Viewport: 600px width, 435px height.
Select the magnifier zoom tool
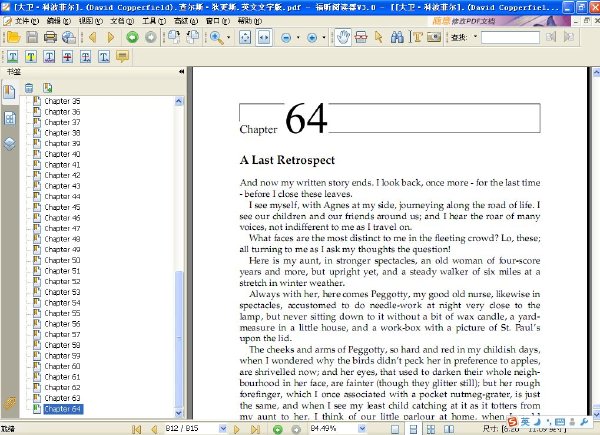[x=217, y=37]
